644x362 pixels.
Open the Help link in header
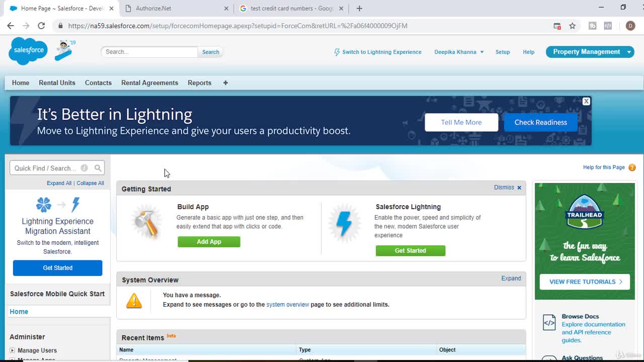point(528,52)
